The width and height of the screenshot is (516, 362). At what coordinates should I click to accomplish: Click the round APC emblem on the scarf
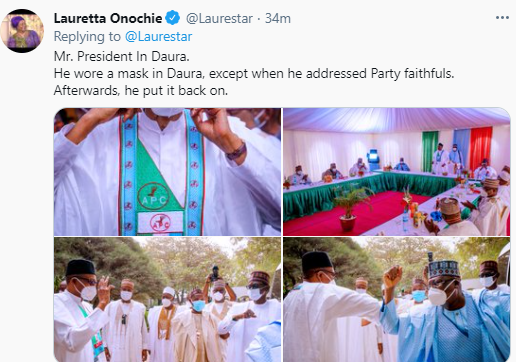(x=153, y=196)
